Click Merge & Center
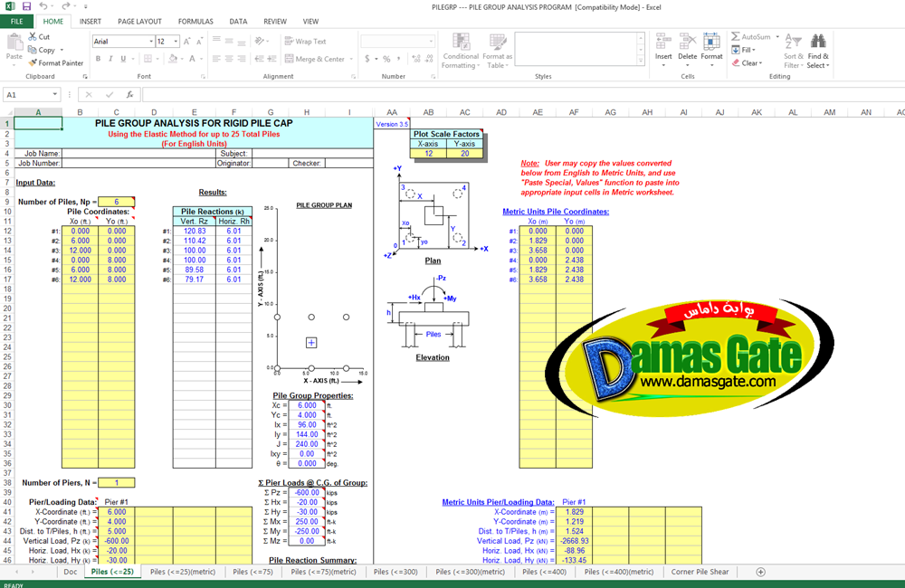The image size is (905, 588). (x=315, y=59)
